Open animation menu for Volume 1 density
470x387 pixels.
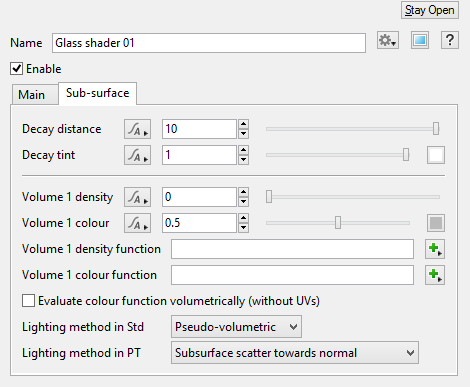tap(137, 197)
